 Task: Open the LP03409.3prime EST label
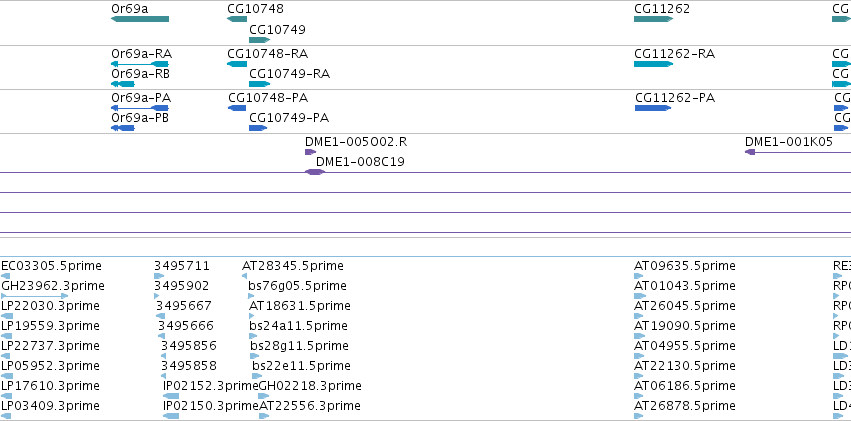pyautogui.click(x=50, y=406)
